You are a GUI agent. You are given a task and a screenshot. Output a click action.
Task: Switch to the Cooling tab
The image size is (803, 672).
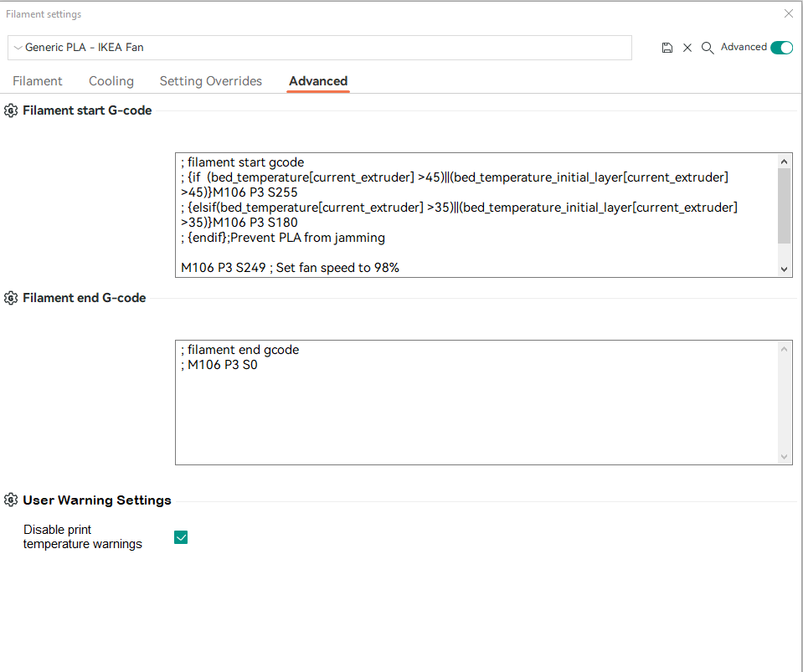(111, 80)
